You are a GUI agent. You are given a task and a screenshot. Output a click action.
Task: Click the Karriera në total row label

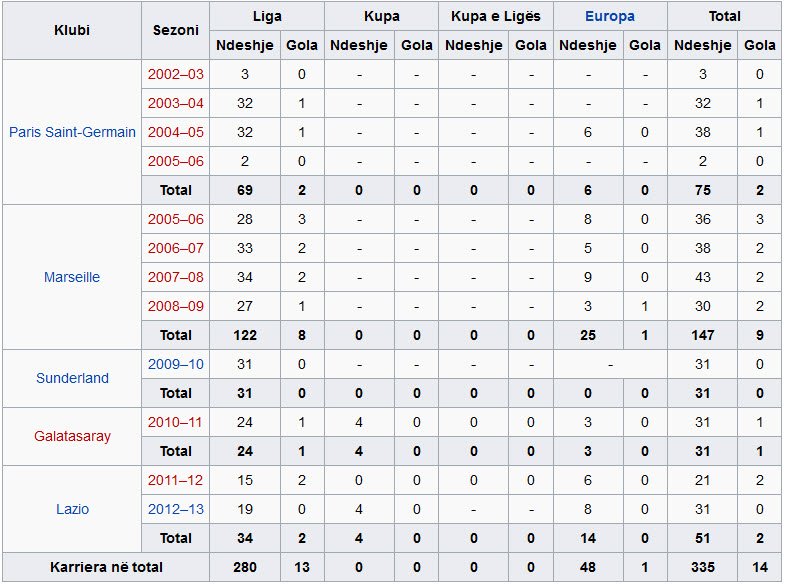(105, 567)
